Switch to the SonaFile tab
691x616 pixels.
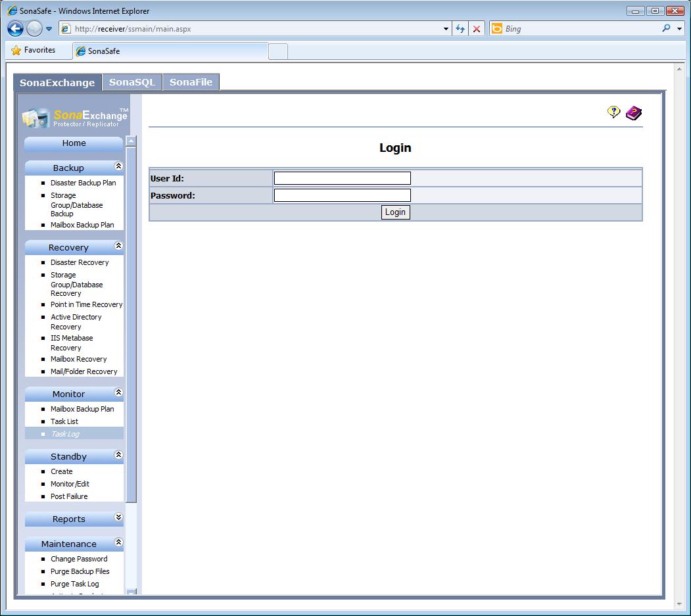tap(191, 82)
